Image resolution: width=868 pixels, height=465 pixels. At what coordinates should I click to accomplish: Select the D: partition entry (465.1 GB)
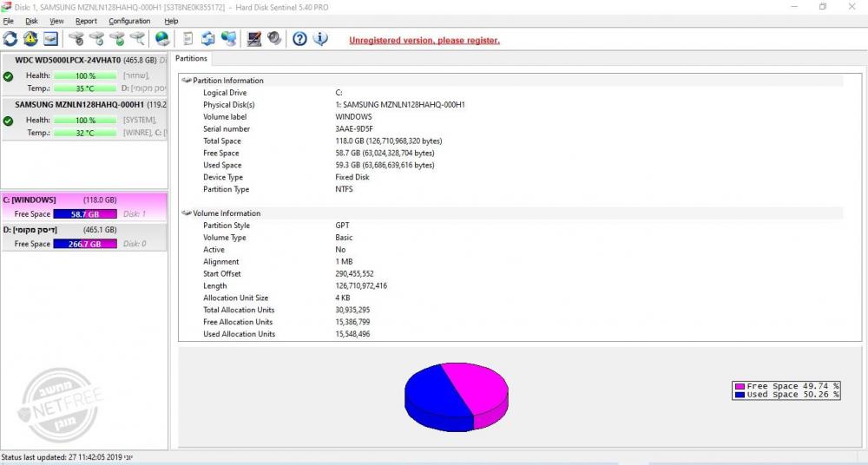(x=84, y=237)
